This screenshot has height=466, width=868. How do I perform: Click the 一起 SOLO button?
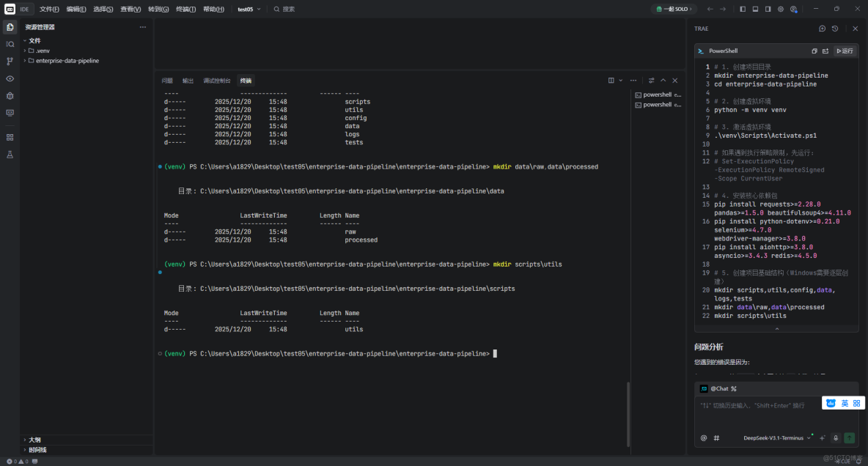pos(673,9)
